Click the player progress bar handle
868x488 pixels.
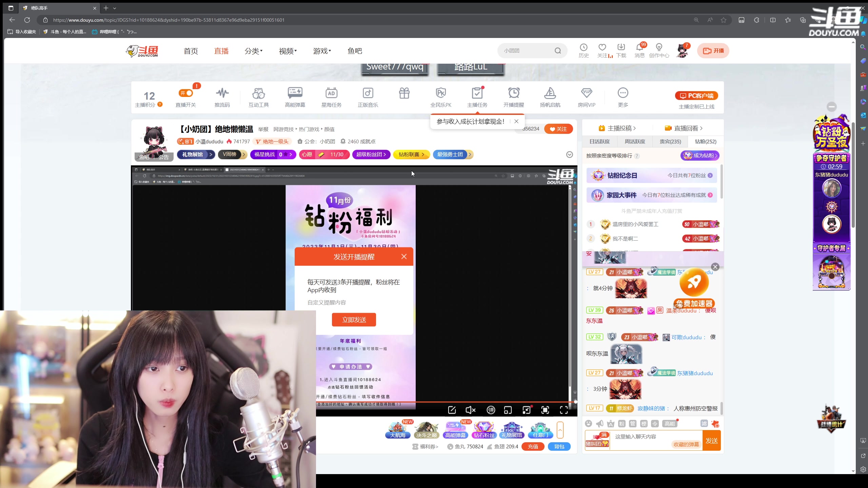pos(575,402)
